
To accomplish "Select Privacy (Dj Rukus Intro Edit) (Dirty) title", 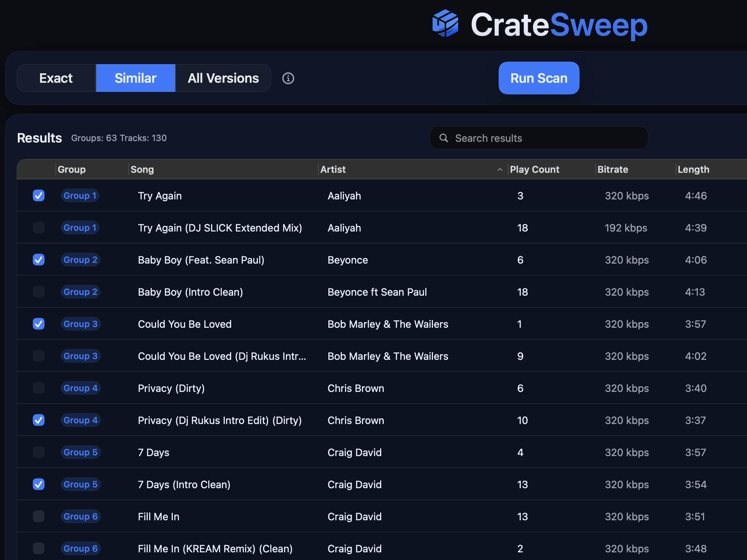I will pyautogui.click(x=220, y=420).
